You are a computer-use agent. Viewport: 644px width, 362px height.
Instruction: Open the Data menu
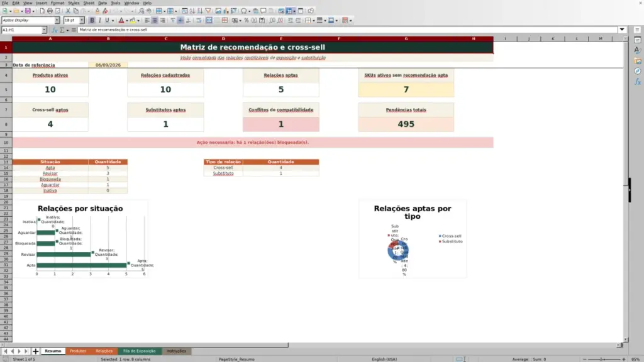(x=103, y=3)
